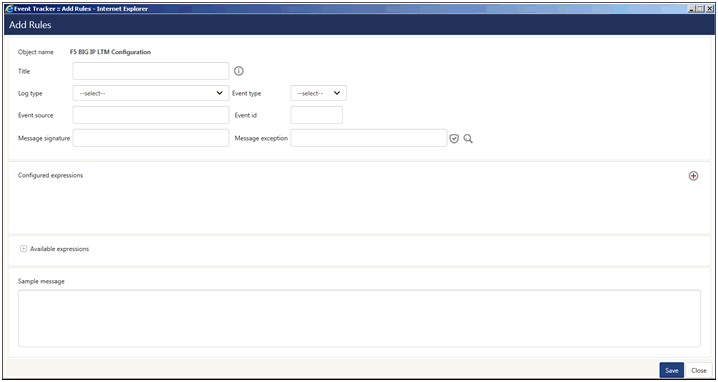718x382 pixels.
Task: Focus the Message signature input
Action: pyautogui.click(x=151, y=138)
